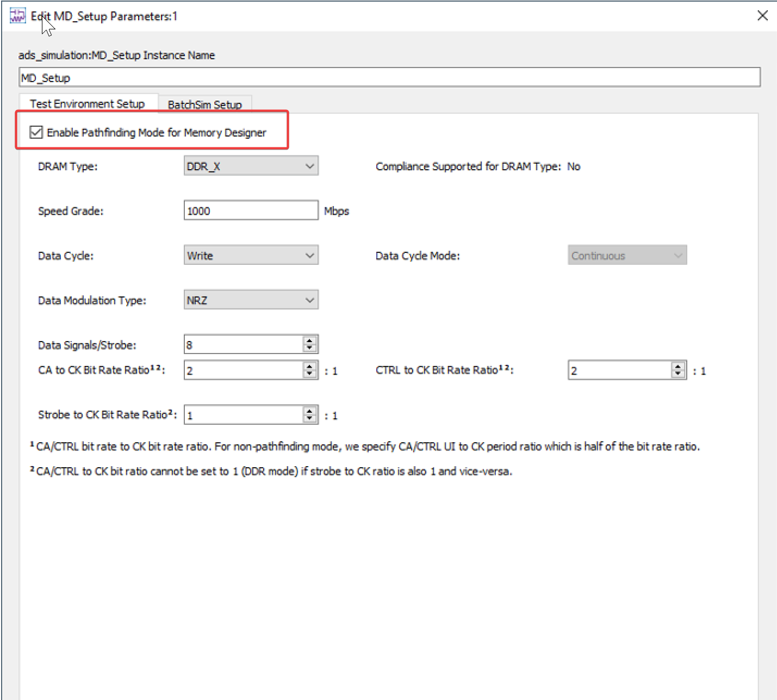Decrement CA to CK Bit Rate Ratio

pos(309,374)
